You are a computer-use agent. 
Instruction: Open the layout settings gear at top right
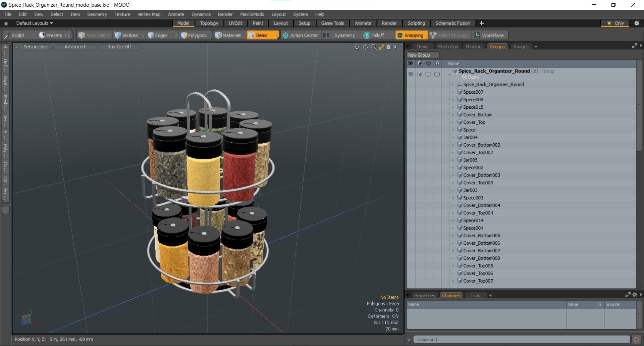point(637,23)
